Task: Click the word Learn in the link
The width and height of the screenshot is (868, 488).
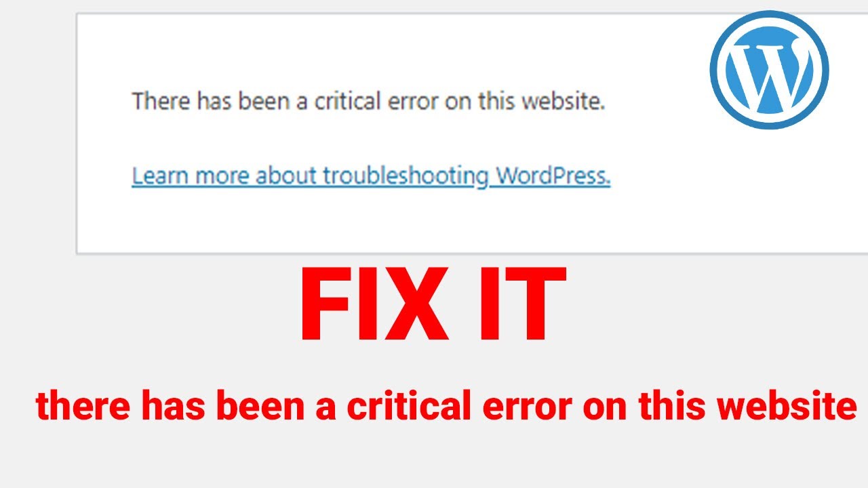Action: tap(160, 176)
